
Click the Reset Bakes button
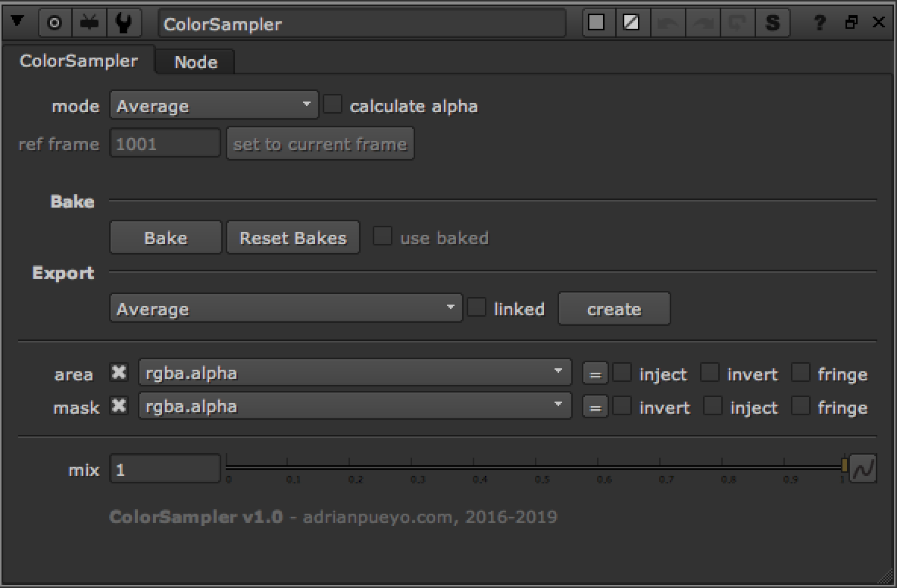coord(292,237)
